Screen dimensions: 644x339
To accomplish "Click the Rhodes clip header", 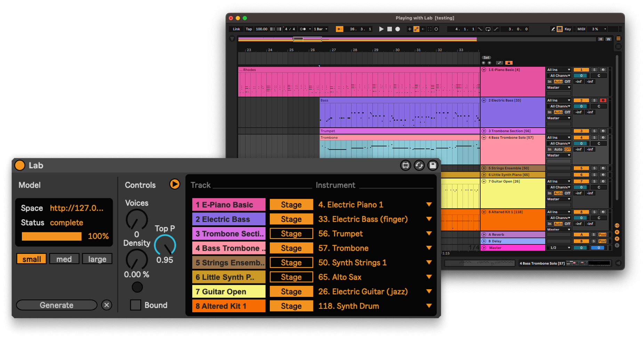I will click(359, 70).
